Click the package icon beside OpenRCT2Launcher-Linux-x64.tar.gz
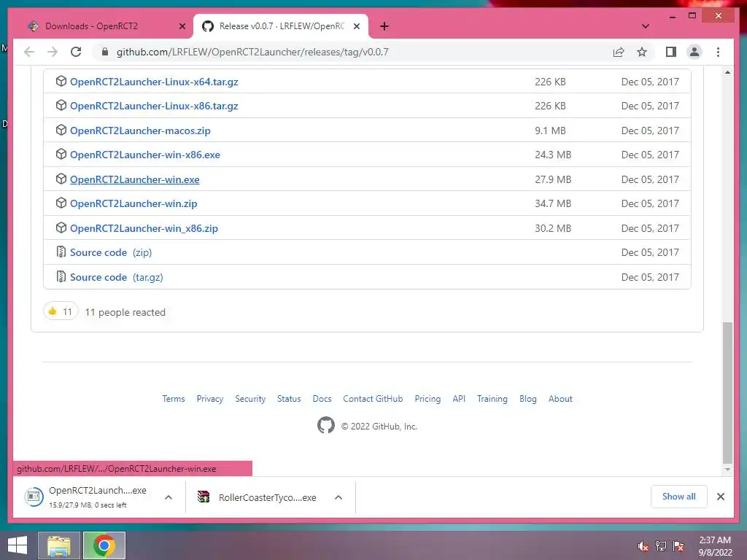This screenshot has width=747, height=560. coord(61,81)
